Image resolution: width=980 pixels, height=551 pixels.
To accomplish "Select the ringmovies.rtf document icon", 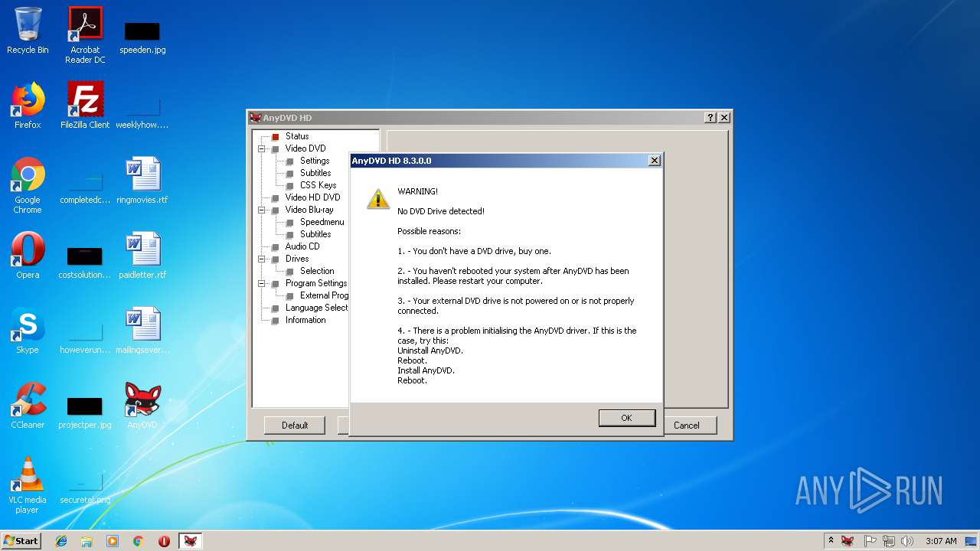I will coord(142,181).
